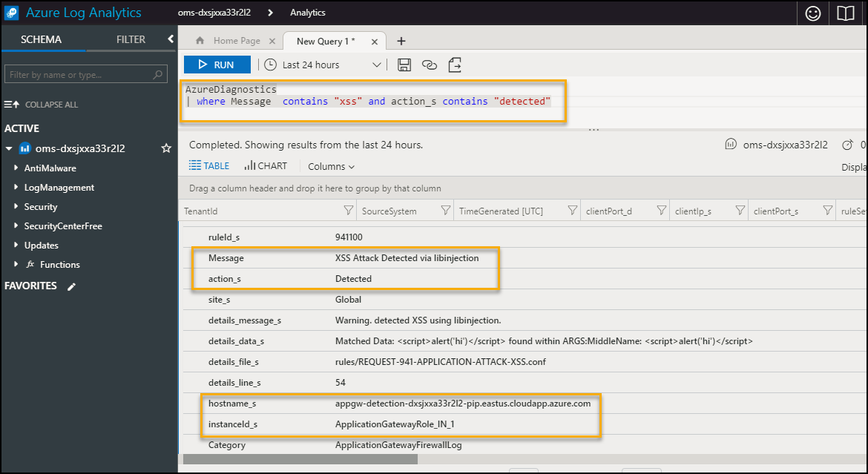Expand the AntiMalware schema node
This screenshot has height=474, width=868.
(x=16, y=168)
